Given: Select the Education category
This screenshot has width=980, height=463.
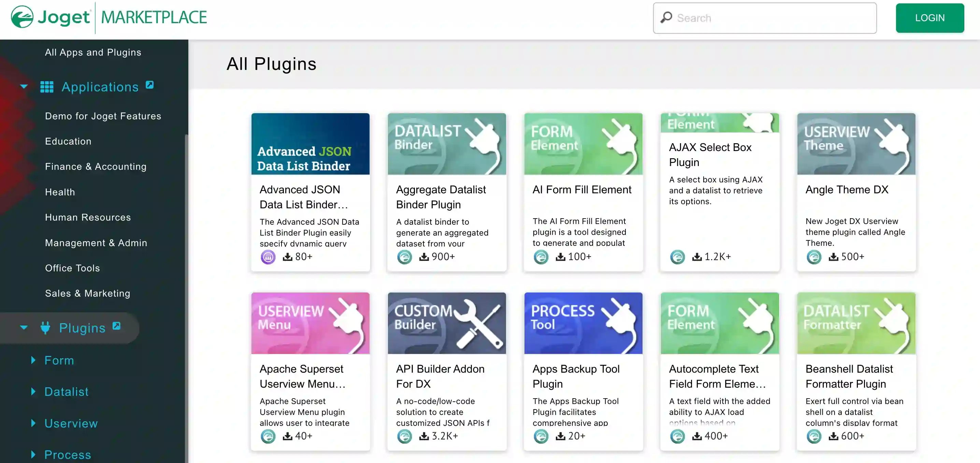Looking at the screenshot, I should tap(68, 141).
